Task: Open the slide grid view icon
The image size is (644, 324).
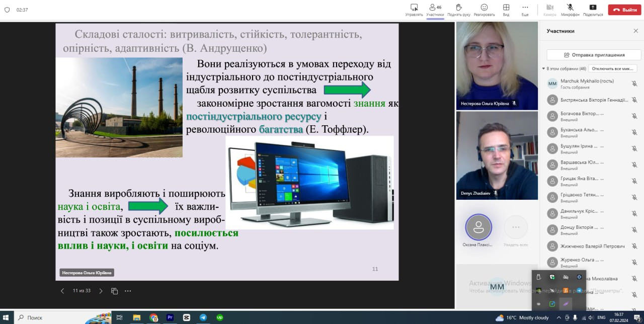Action: click(x=114, y=291)
